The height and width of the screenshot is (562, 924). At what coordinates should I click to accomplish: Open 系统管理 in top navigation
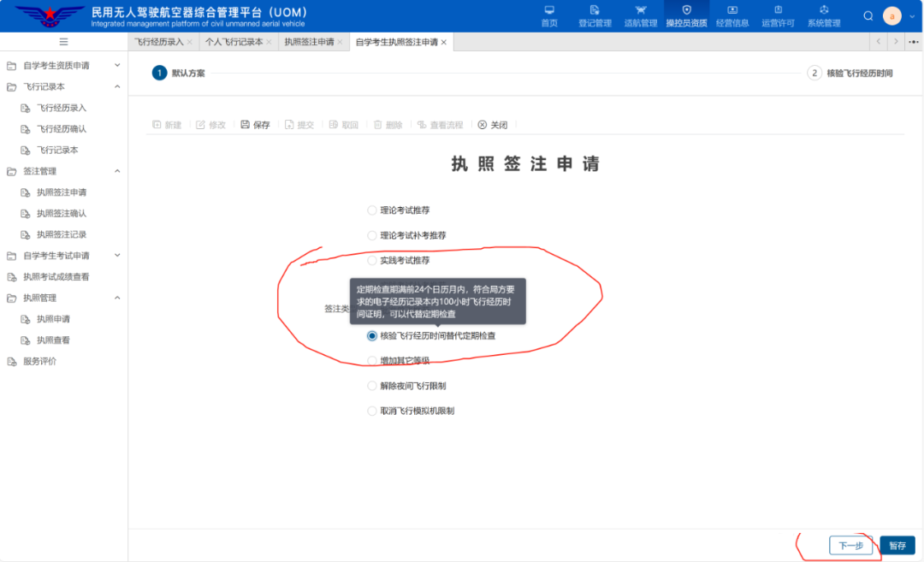[x=824, y=16]
